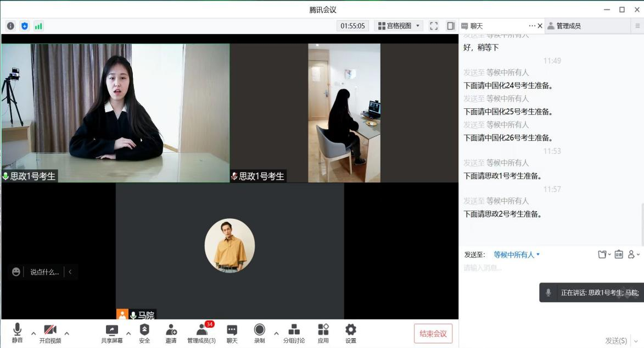This screenshot has height=348, width=644.
Task: Turn on camera via 开启视频
Action: tap(50, 333)
